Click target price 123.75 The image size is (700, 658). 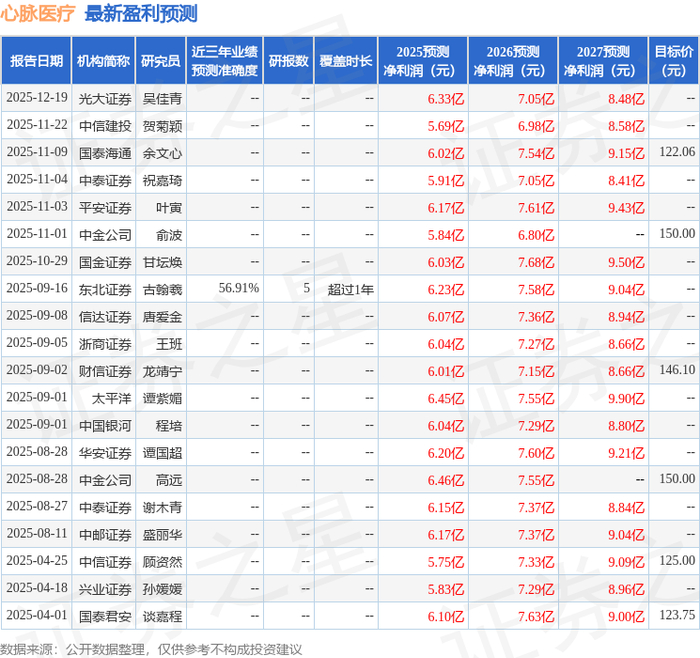677,615
